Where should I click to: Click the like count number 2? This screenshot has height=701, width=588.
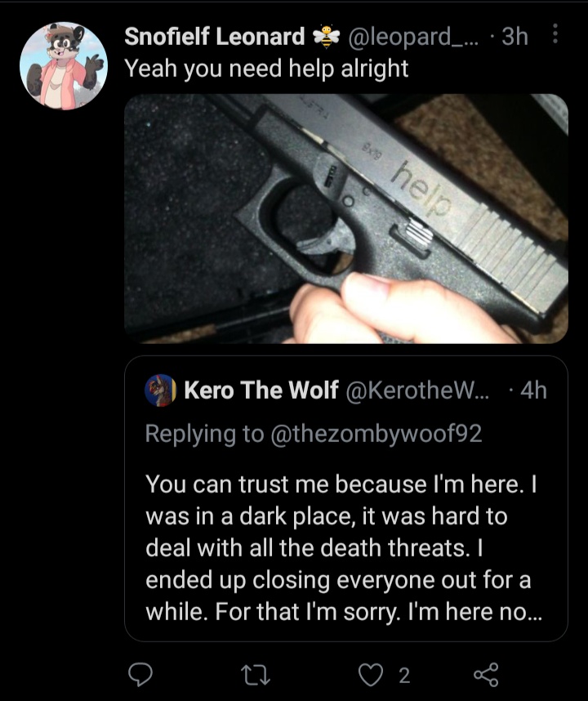(x=404, y=676)
